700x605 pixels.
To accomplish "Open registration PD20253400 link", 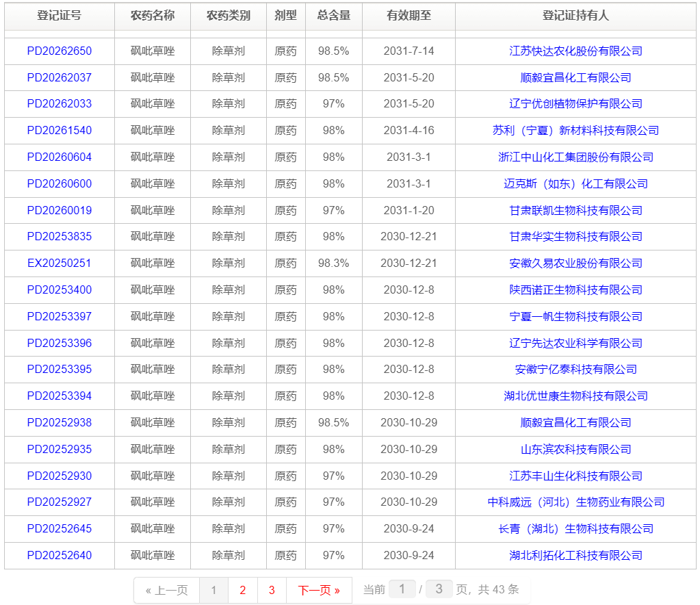I will [60, 289].
